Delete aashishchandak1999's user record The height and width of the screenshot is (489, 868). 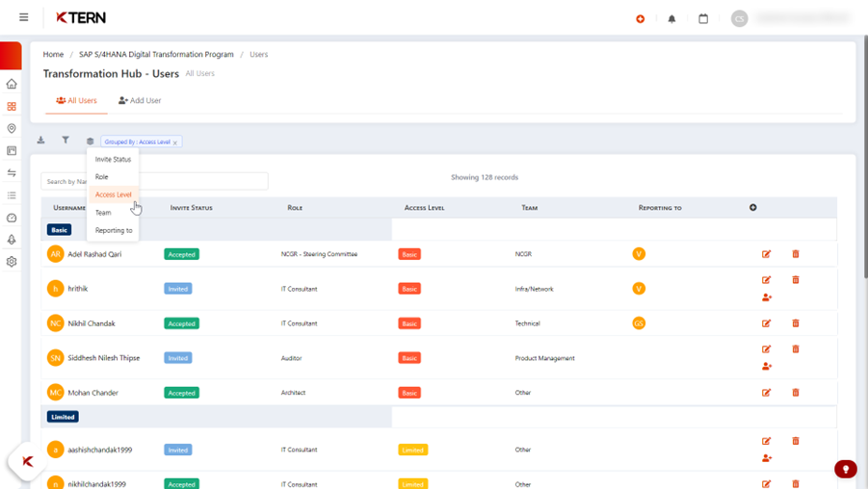pyautogui.click(x=796, y=441)
